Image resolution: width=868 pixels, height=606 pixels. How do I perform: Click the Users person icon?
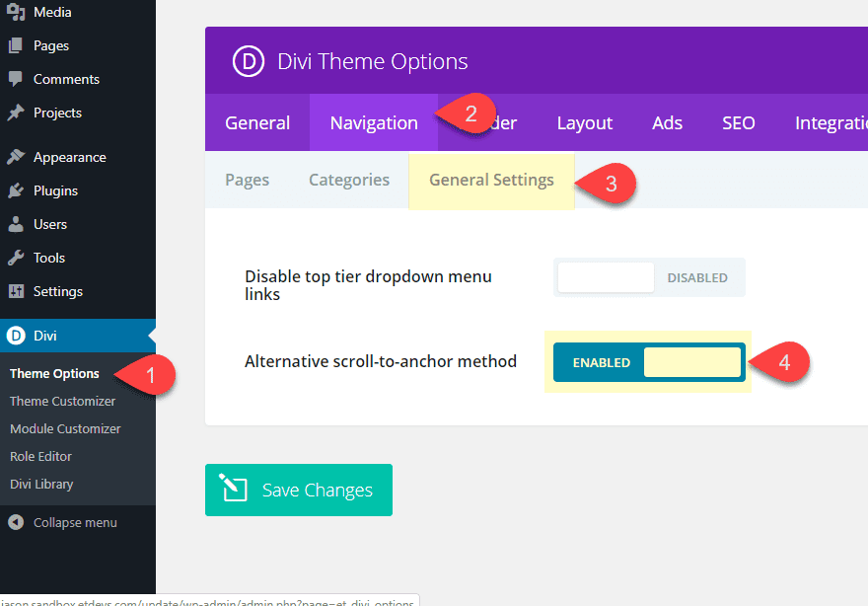click(16, 224)
